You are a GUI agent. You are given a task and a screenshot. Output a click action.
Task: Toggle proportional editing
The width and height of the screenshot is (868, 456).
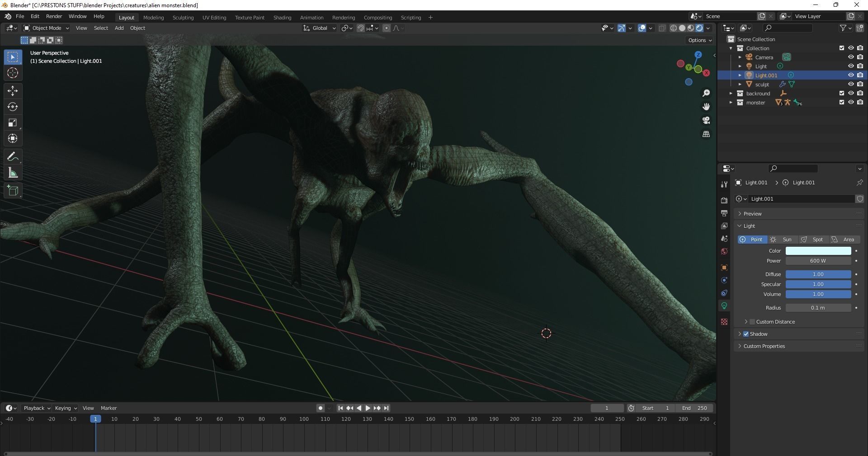pos(387,28)
